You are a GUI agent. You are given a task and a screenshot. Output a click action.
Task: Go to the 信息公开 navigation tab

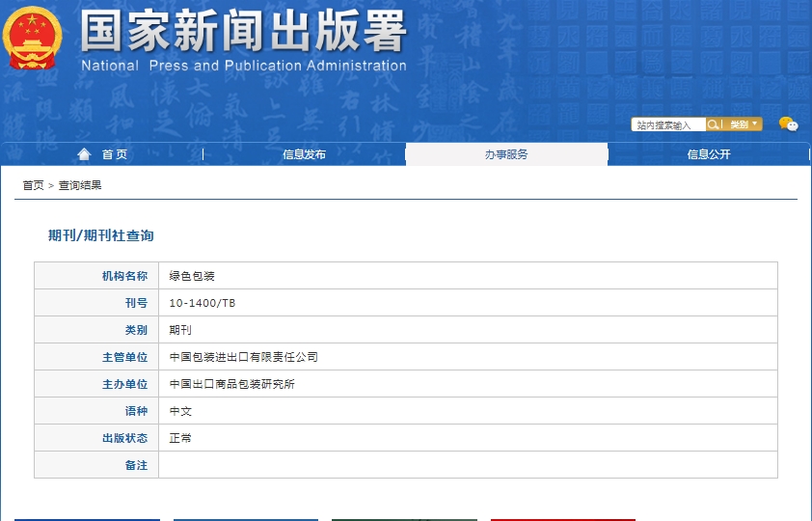click(709, 154)
